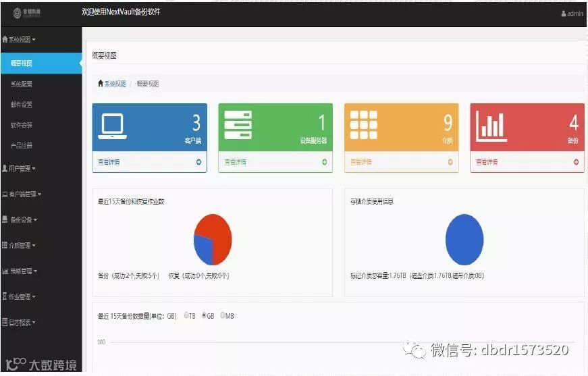Viewport: 588px width, 376px height.
Task: Expand the 客户端管理 sidebar menu
Action: [x=22, y=194]
